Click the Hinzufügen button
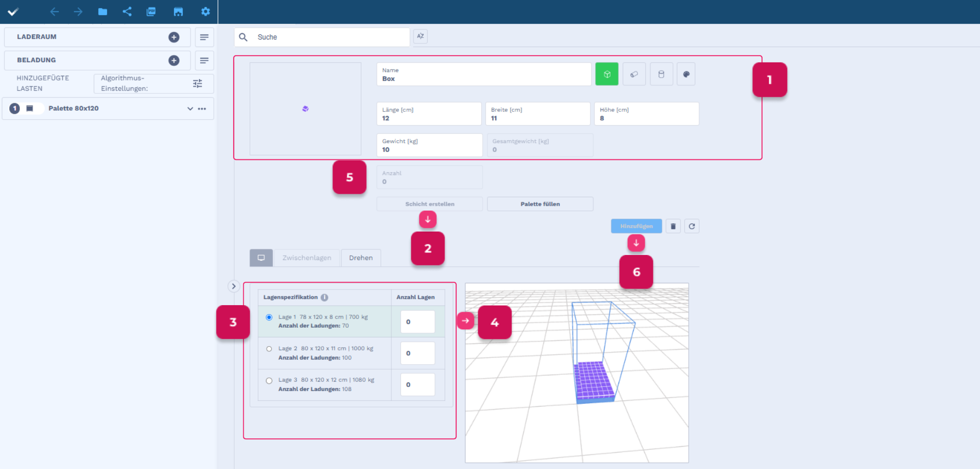The image size is (980, 469). (x=636, y=226)
